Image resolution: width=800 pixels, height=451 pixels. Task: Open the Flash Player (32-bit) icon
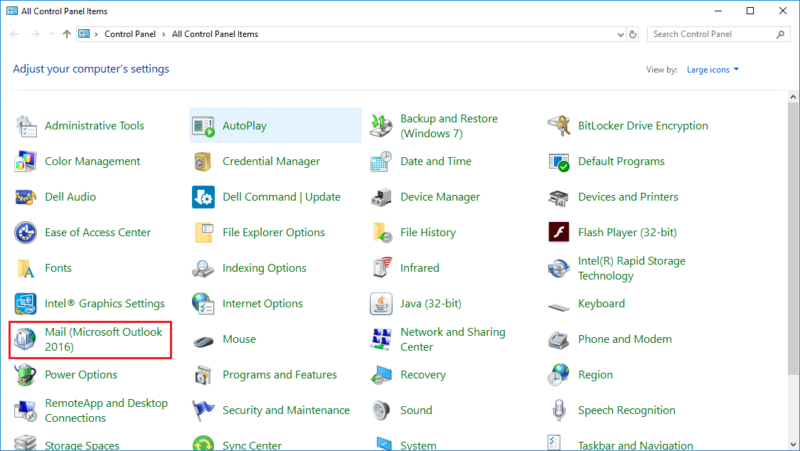(x=559, y=233)
